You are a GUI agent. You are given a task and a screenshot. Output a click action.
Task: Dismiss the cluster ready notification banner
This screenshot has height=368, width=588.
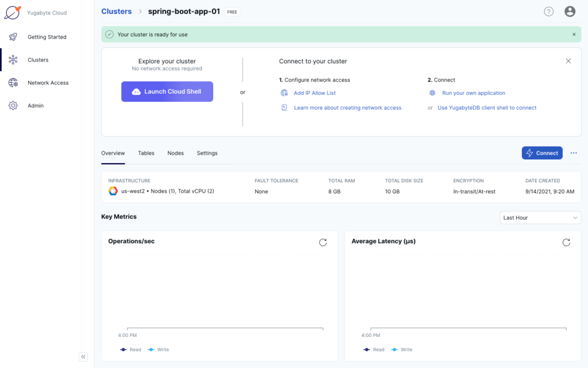pos(573,34)
